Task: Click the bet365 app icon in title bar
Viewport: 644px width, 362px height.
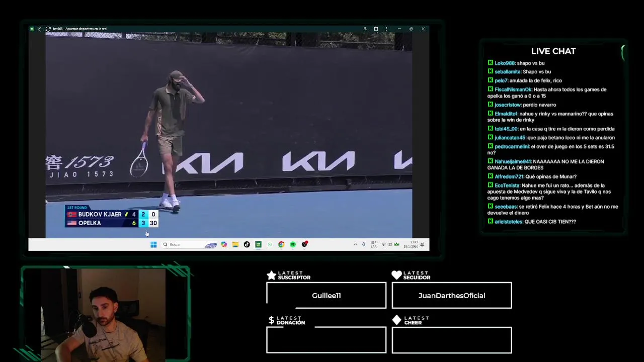Action: pos(32,29)
